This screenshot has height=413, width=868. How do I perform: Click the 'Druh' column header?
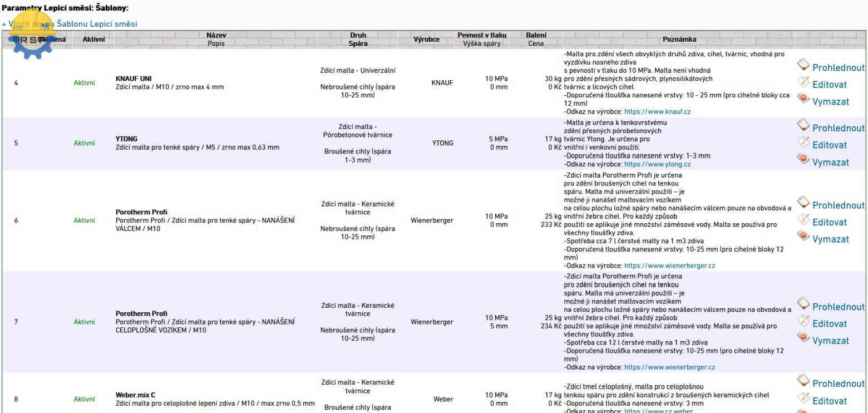358,35
